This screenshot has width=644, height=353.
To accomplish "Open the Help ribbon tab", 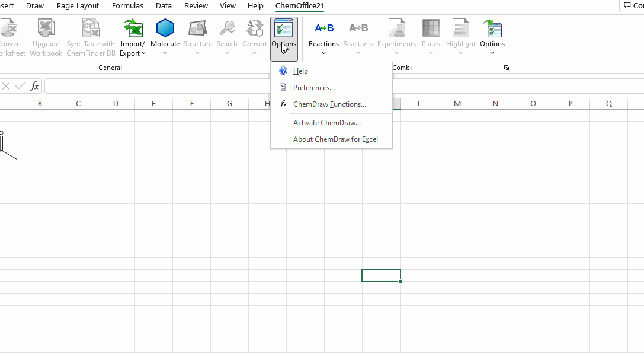I will 255,6.
